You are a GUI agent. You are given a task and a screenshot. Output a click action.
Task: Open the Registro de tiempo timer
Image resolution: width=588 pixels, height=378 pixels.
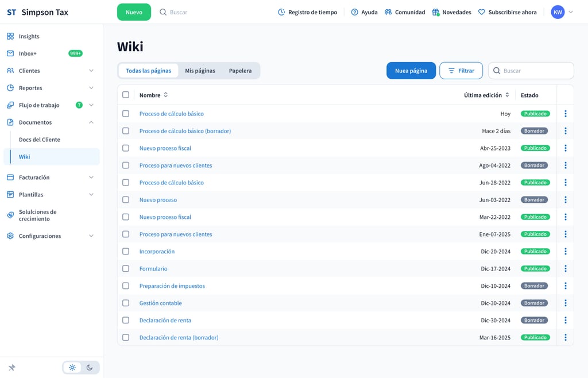(x=281, y=12)
